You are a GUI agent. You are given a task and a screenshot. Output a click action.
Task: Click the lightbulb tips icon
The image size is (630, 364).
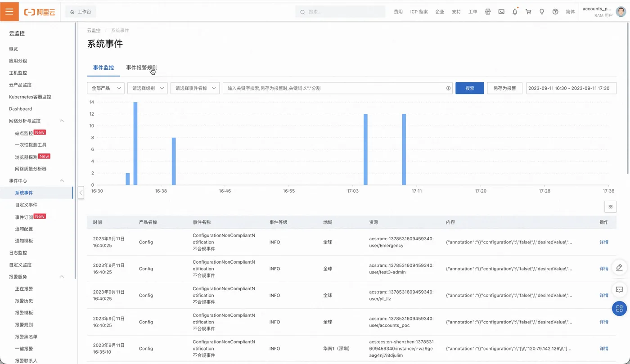pos(542,12)
